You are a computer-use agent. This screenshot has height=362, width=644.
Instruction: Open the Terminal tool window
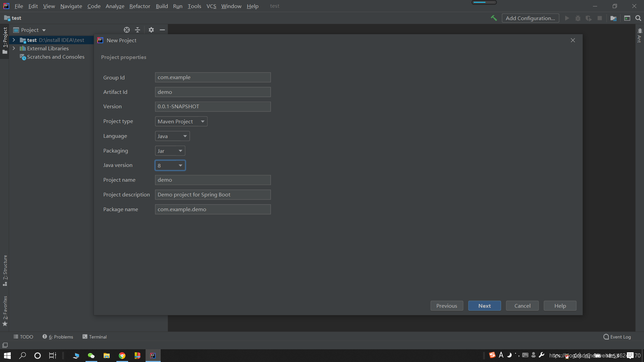(x=95, y=337)
